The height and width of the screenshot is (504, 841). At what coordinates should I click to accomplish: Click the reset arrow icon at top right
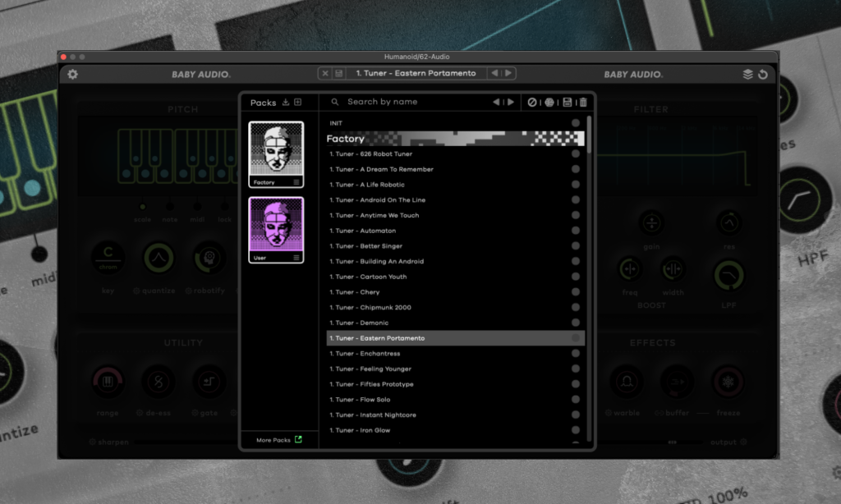763,75
